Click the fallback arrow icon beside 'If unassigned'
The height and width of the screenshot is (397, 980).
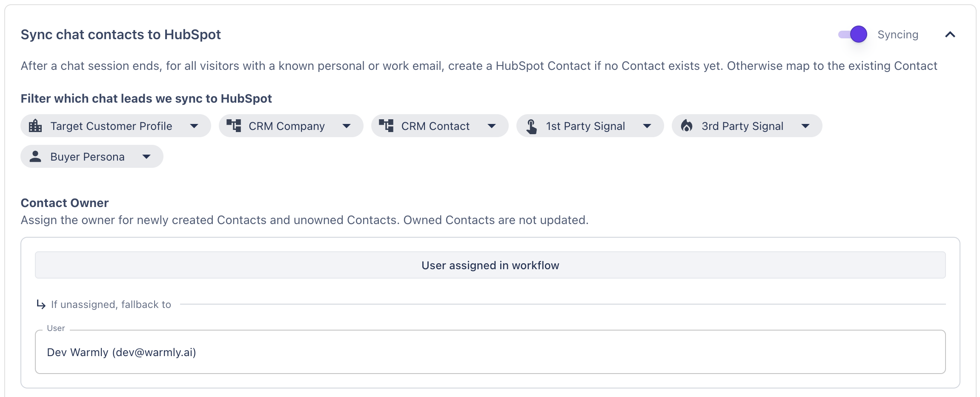tap(41, 304)
